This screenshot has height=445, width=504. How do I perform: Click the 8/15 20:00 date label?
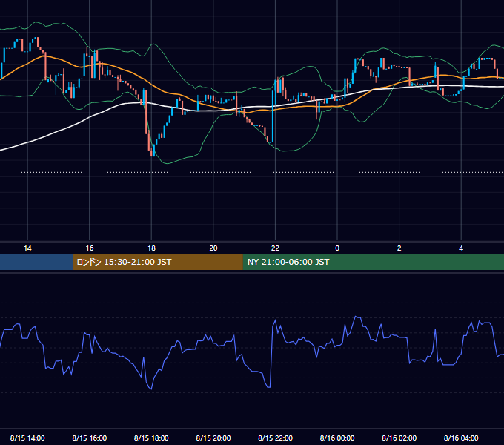pyautogui.click(x=213, y=438)
